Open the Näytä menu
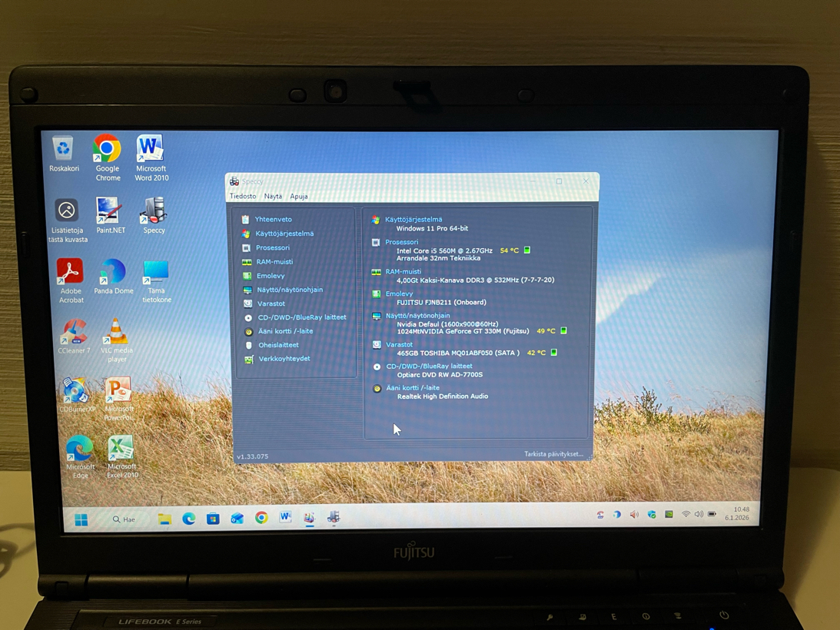 pos(273,197)
